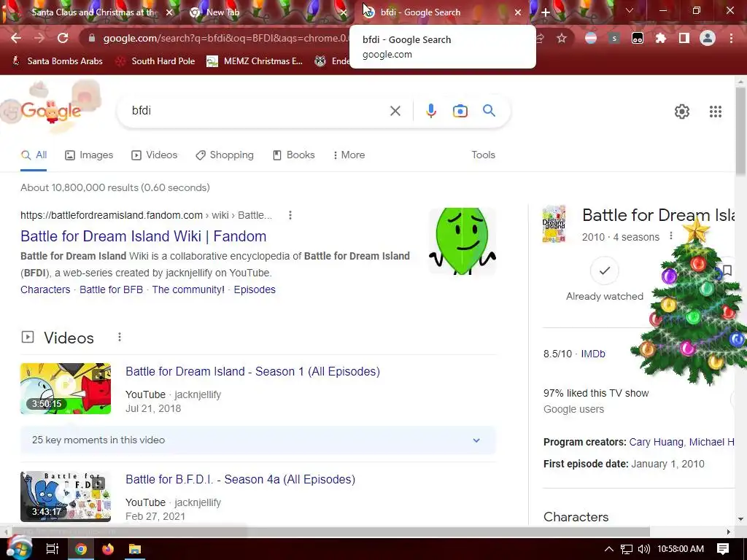
Task: Open the IMDb rating link
Action: [x=592, y=354]
